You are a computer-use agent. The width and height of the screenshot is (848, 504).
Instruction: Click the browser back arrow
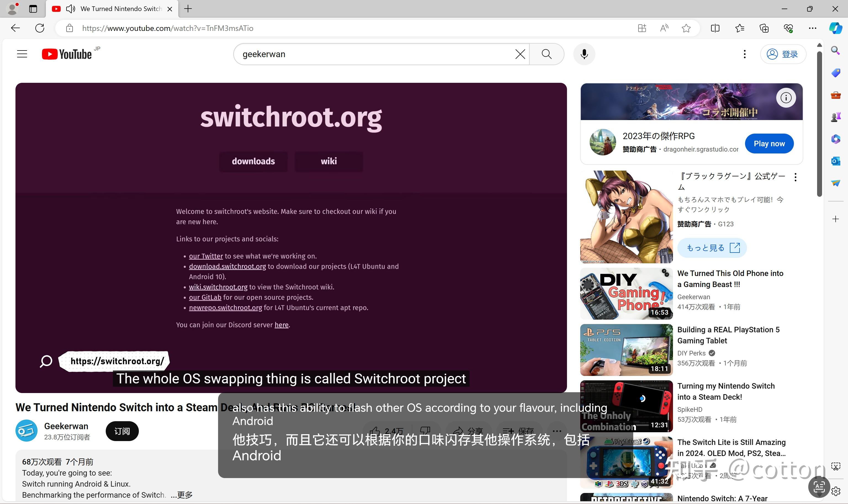(x=15, y=28)
